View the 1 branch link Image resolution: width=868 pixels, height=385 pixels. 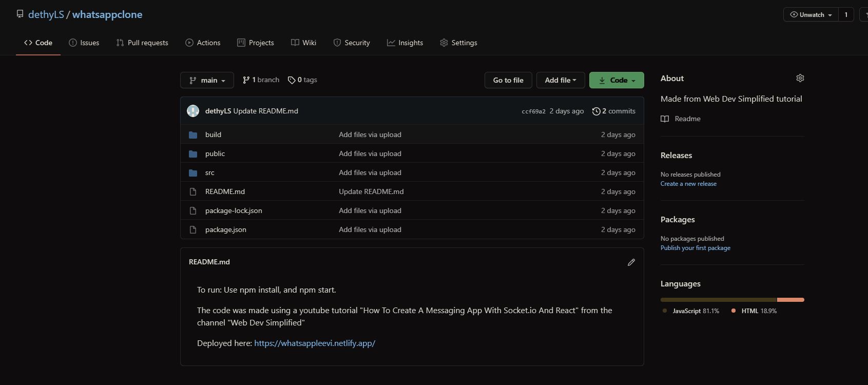point(261,80)
